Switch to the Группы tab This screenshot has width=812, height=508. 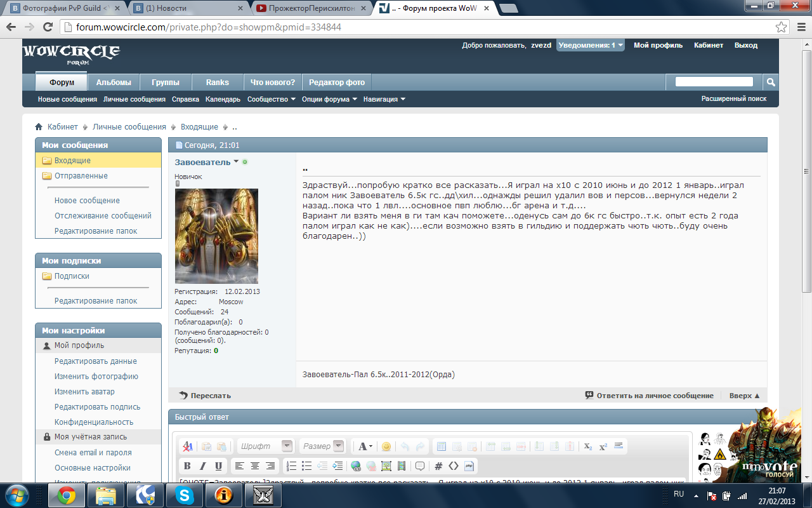coord(165,83)
